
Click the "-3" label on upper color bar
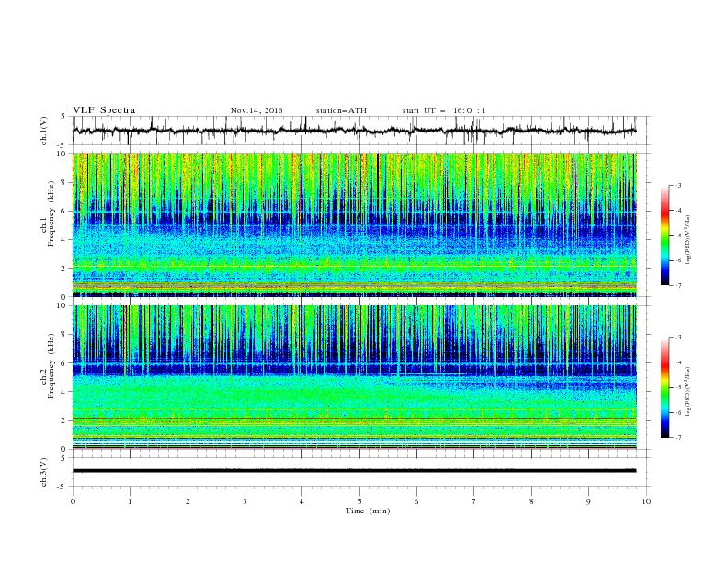[x=678, y=185]
